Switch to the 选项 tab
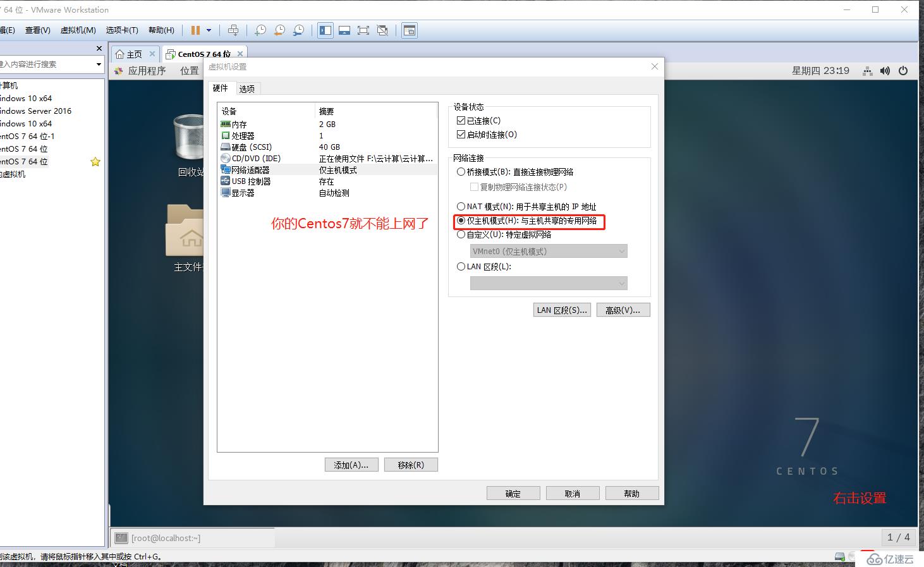Screen dimensions: 924x567 click(x=247, y=89)
